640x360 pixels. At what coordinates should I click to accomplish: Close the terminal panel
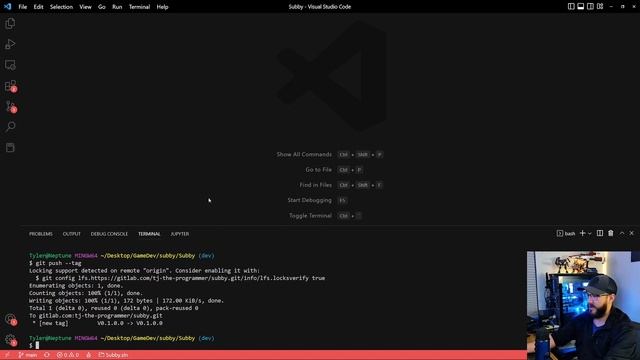631,233
